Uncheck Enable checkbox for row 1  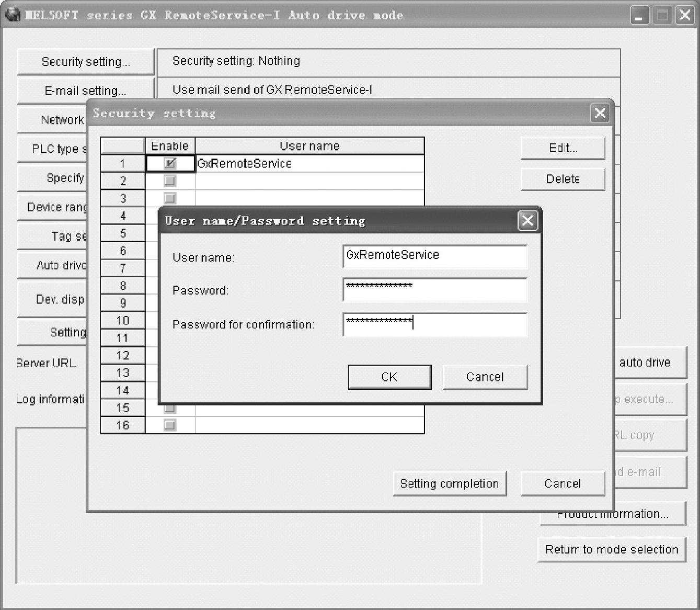click(170, 164)
